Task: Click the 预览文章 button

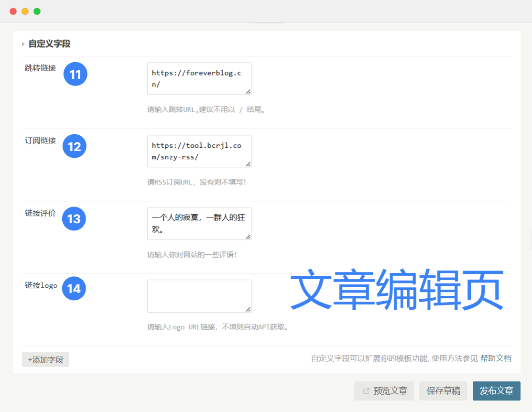Action: 384,391
